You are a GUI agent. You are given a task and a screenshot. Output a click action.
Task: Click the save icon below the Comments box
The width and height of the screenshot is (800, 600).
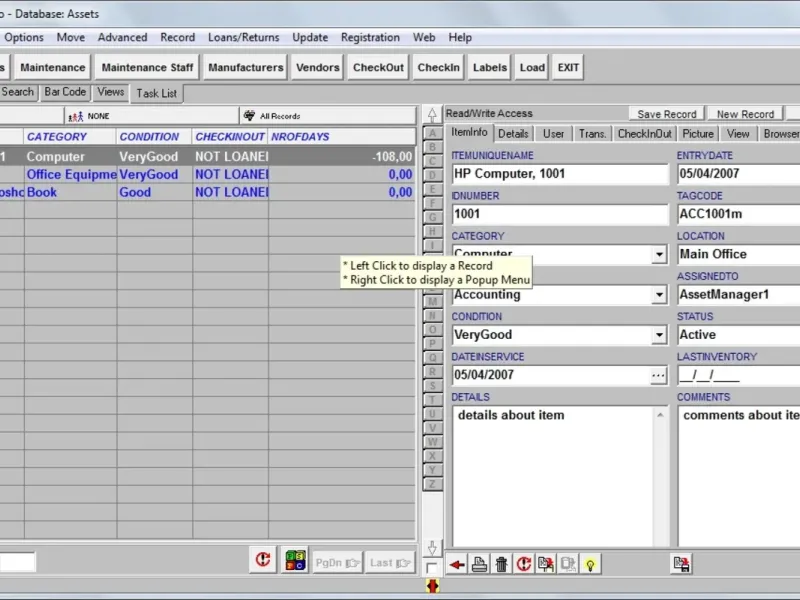(681, 565)
